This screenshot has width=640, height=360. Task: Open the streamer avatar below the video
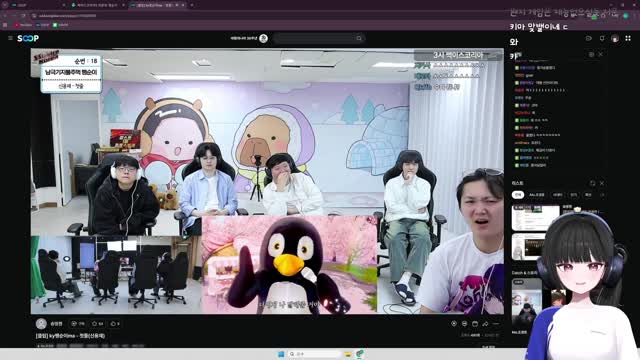[41, 324]
